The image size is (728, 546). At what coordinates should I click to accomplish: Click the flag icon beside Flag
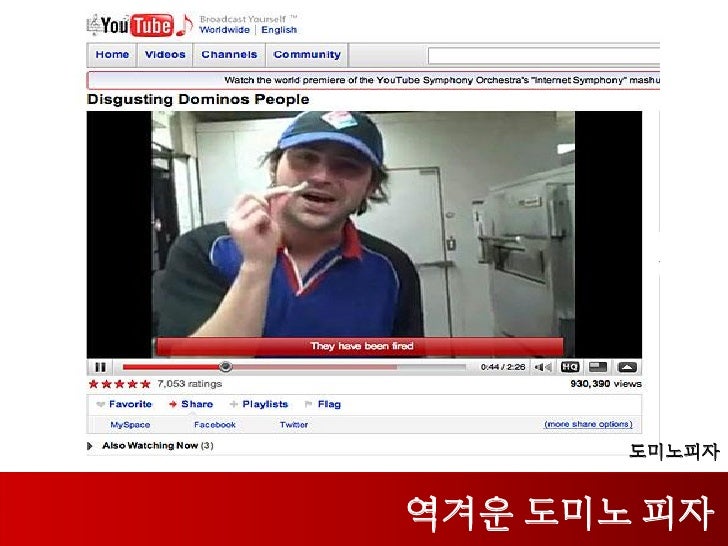click(x=308, y=404)
